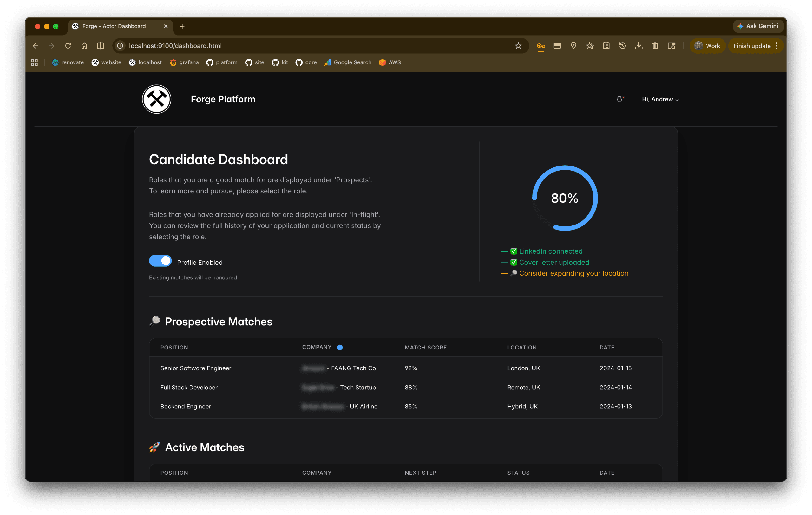This screenshot has height=515, width=812.
Task: Select the Full Stack Developer row
Action: (x=406, y=387)
